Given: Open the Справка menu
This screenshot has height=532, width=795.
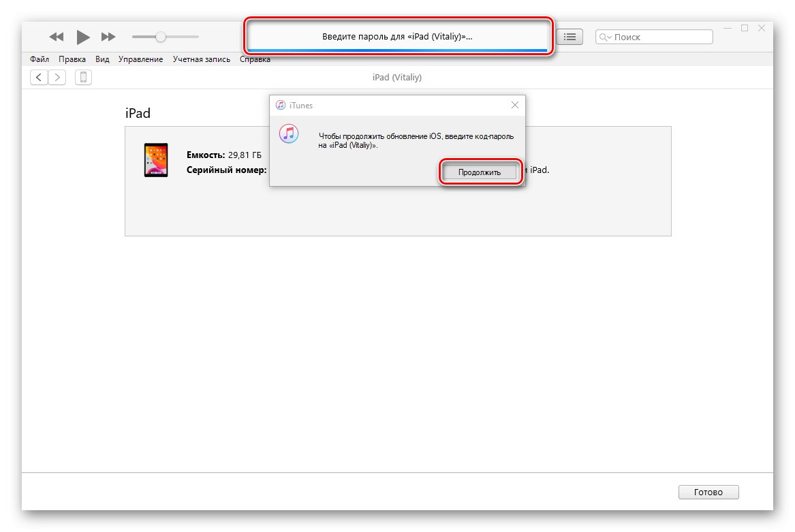Looking at the screenshot, I should [255, 59].
